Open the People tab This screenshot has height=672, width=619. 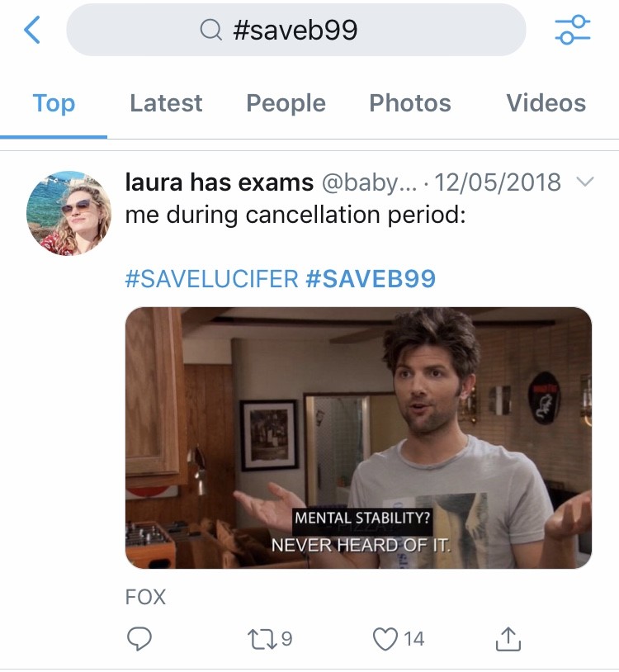click(x=286, y=103)
